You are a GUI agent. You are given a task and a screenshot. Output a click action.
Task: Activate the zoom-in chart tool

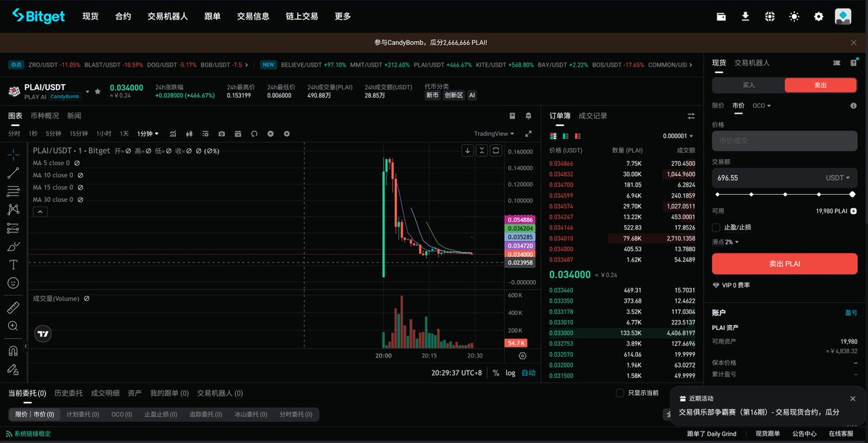click(13, 326)
